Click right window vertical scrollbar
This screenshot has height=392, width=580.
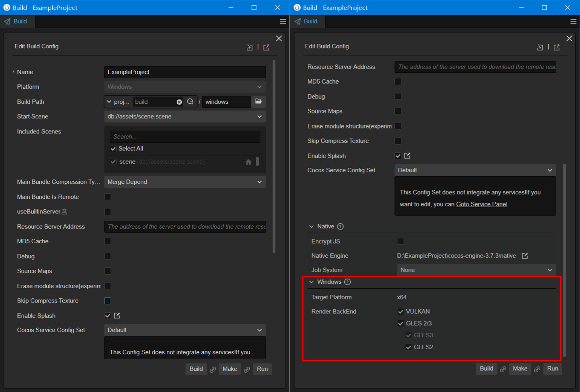pyautogui.click(x=564, y=260)
